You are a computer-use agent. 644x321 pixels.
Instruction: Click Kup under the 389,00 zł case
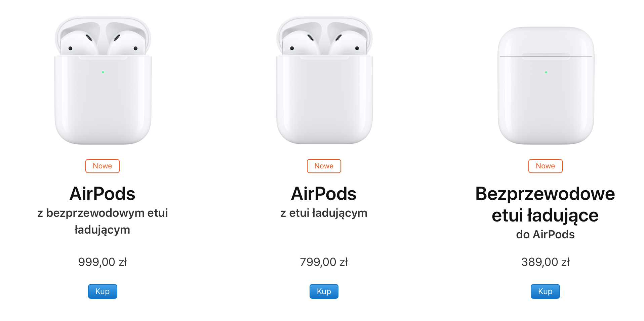coord(545,291)
